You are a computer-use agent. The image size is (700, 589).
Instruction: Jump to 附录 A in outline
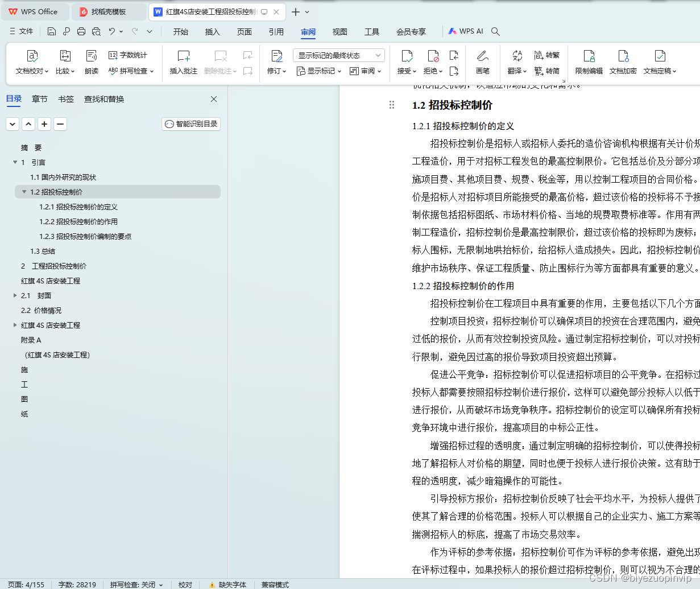(31, 340)
